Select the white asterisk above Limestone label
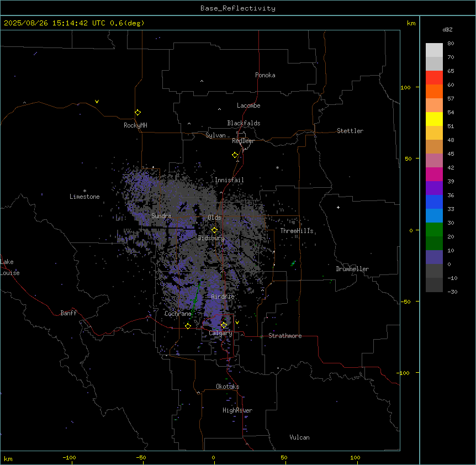Image resolution: width=476 pixels, height=465 pixels. pos(84,191)
